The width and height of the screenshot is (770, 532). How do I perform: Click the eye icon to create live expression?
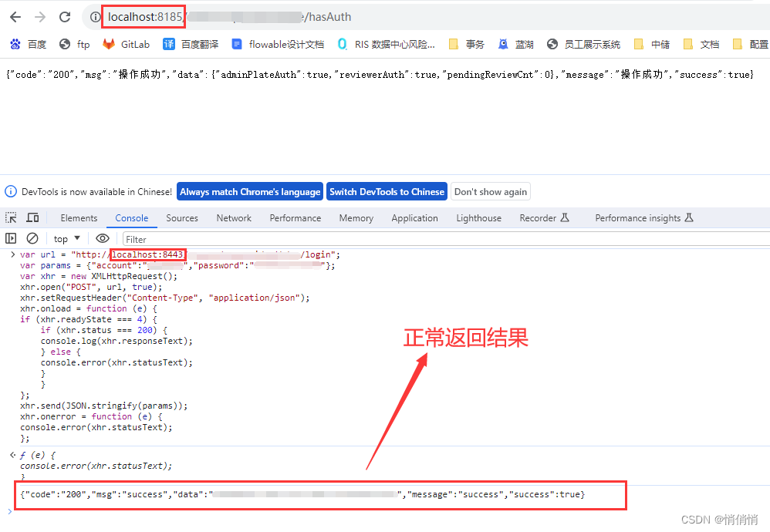click(x=103, y=238)
